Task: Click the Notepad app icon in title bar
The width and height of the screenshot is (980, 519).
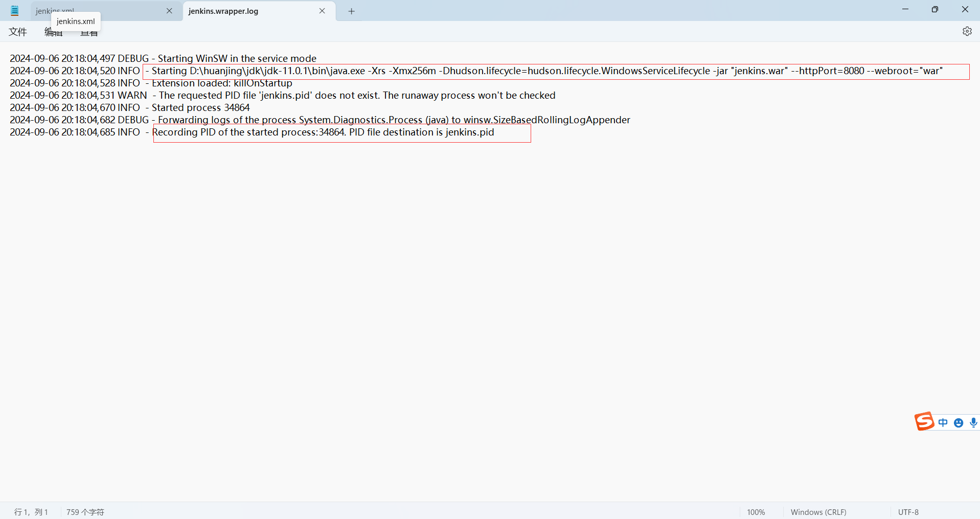Action: click(15, 11)
